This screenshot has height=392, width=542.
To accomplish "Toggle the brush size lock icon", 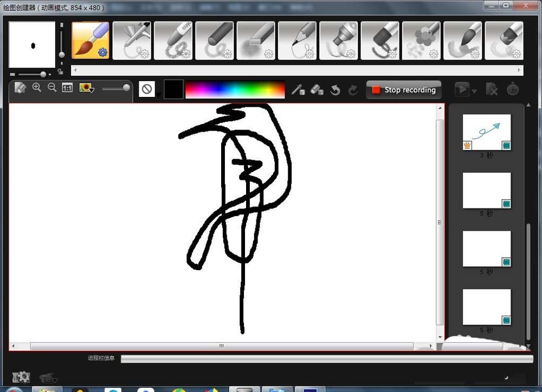I will click(60, 71).
